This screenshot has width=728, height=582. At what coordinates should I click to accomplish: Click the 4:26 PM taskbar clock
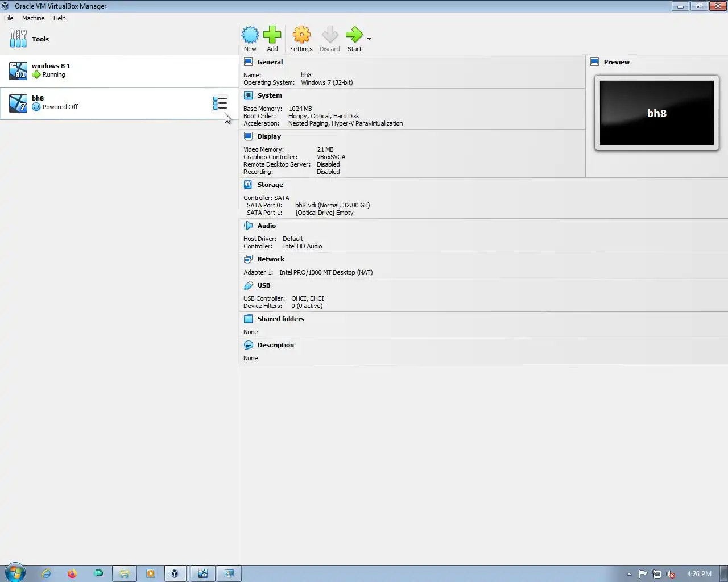click(699, 574)
